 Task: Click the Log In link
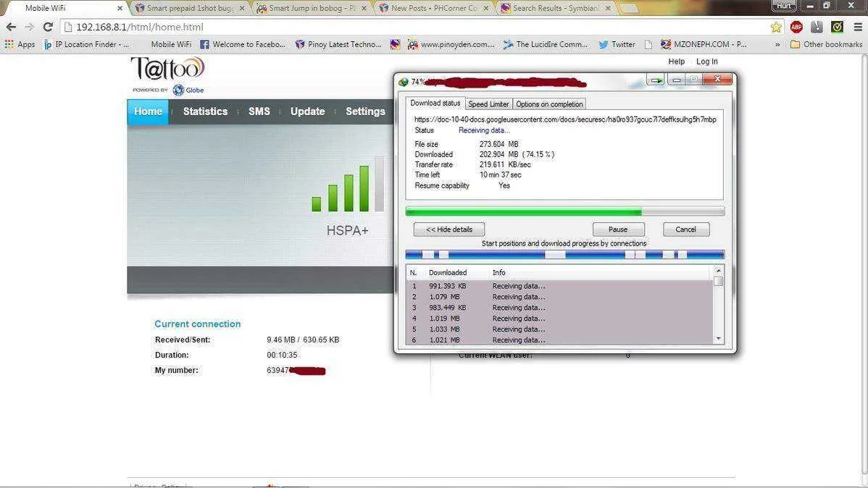[707, 62]
